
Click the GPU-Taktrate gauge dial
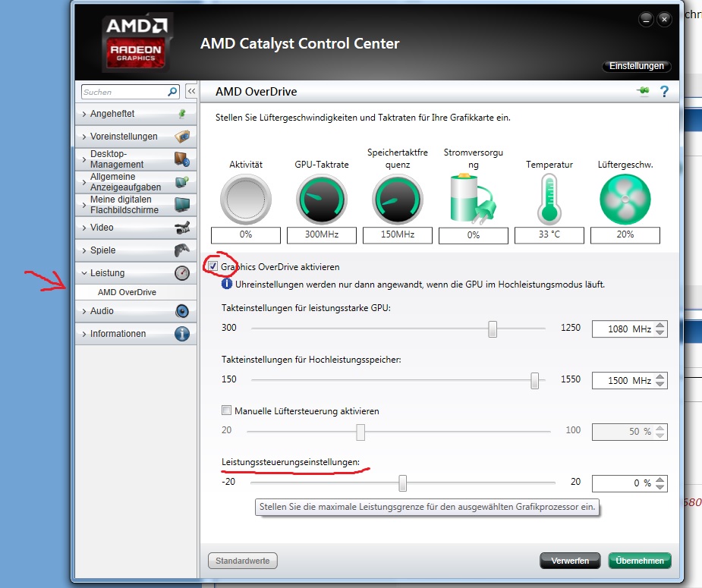[x=322, y=200]
